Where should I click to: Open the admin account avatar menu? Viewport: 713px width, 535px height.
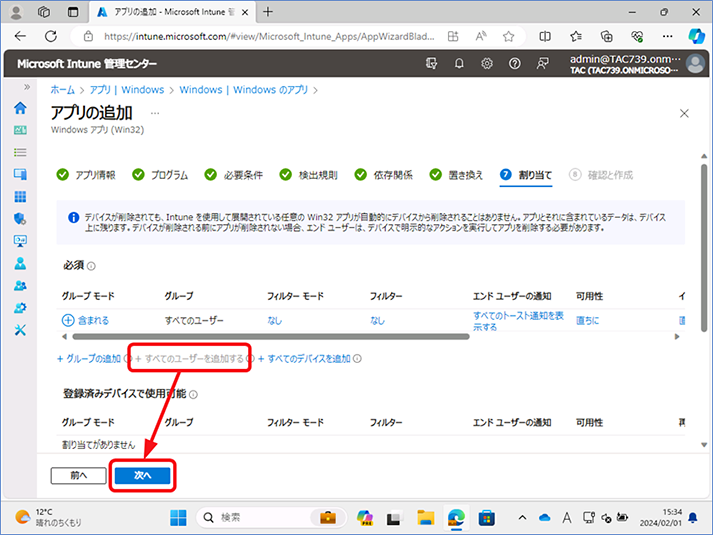[695, 64]
